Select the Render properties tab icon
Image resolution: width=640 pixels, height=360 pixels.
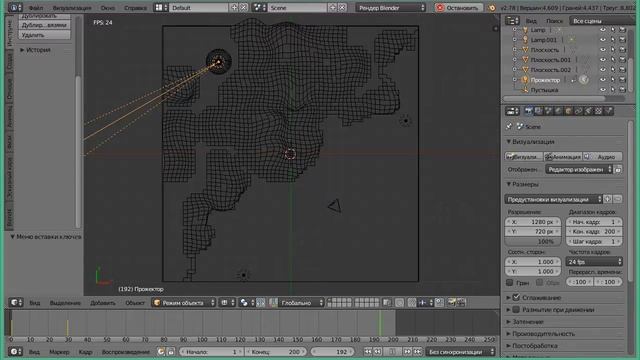(x=529, y=111)
